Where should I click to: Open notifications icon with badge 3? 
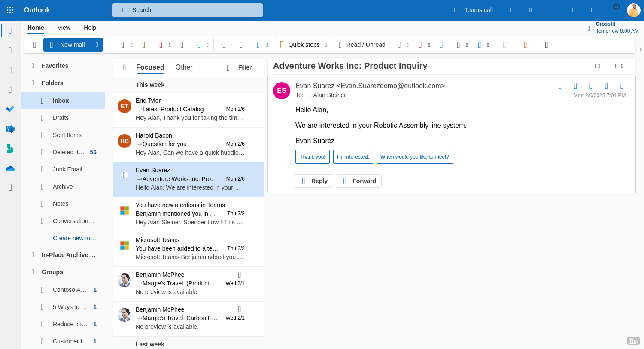pos(614,10)
